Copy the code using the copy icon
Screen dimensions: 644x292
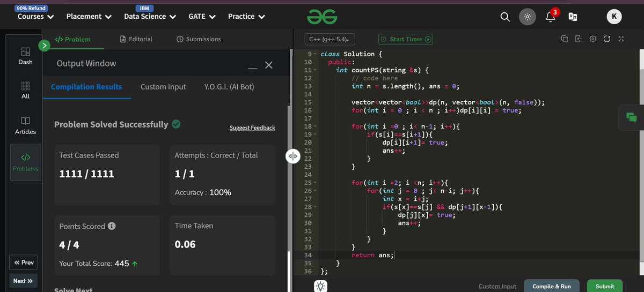pos(564,39)
